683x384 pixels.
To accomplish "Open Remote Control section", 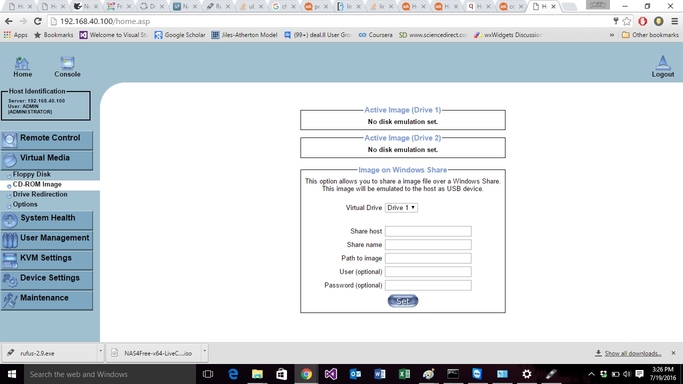I will [47, 140].
